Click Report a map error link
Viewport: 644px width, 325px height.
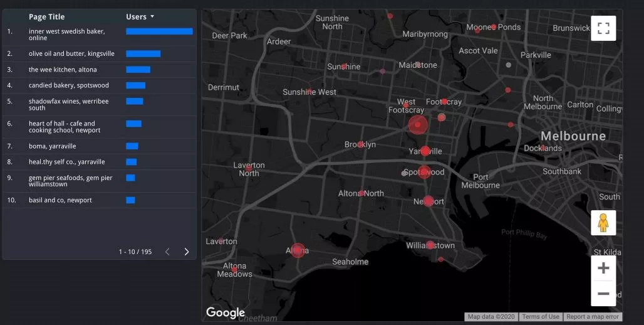592,317
